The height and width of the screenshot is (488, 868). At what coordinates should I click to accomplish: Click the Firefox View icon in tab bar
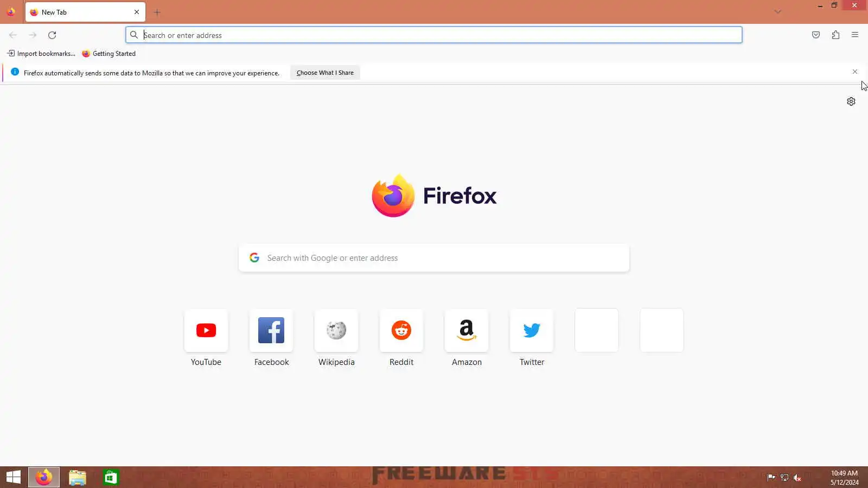(x=11, y=12)
